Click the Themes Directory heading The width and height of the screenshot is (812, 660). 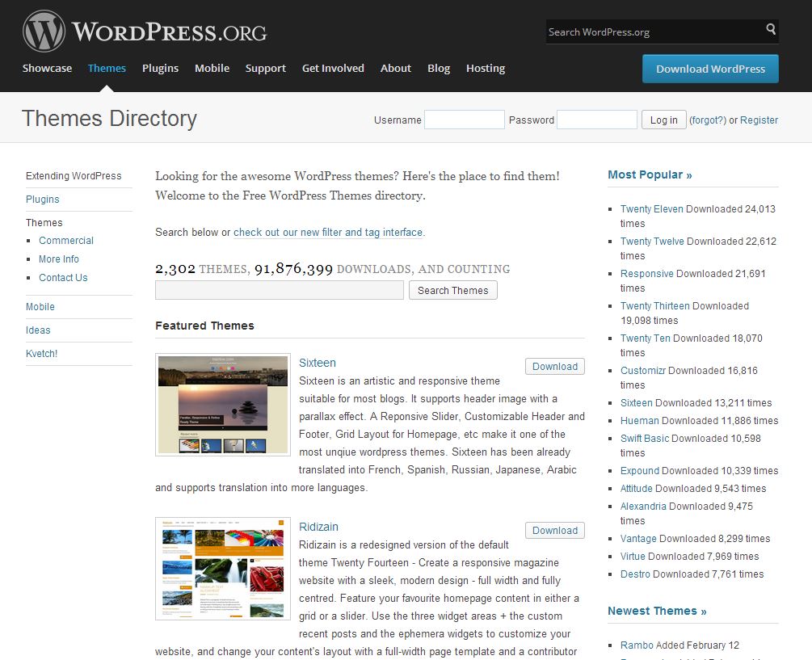click(x=109, y=119)
